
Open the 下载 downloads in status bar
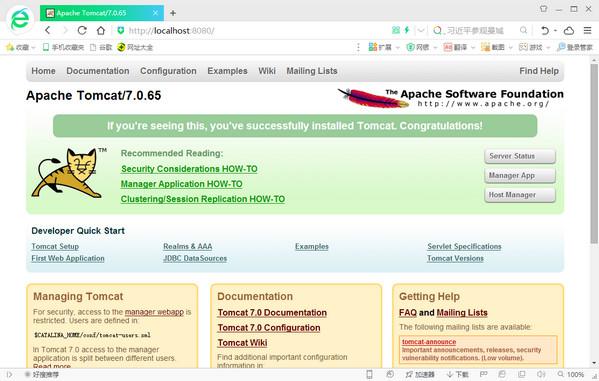(x=457, y=375)
